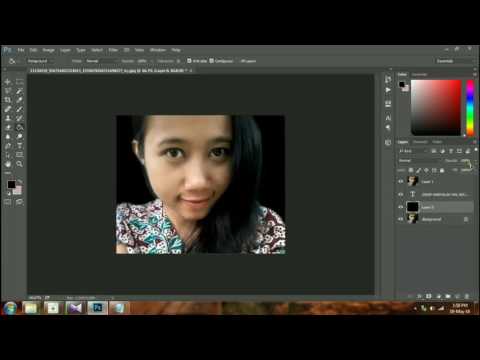Hide the Layer 1 eye icon
The height and width of the screenshot is (360, 480).
(401, 181)
